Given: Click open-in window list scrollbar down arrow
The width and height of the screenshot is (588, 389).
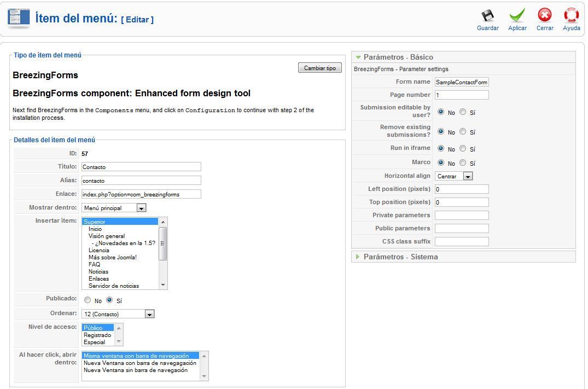Looking at the screenshot, I should [204, 376].
